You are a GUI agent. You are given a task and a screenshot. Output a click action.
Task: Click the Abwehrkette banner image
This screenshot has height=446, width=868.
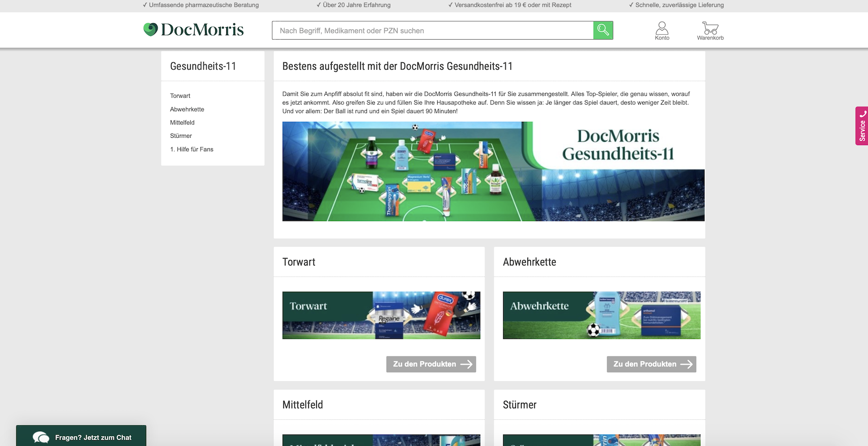click(x=601, y=315)
